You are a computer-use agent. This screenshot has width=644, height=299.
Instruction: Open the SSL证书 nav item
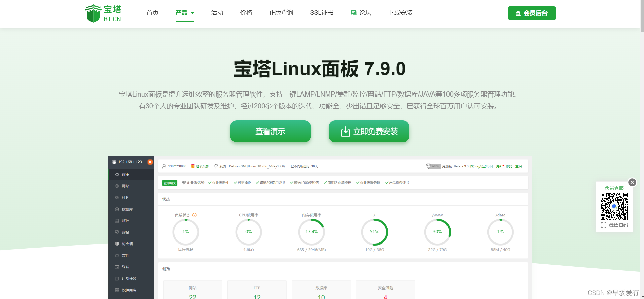point(322,13)
